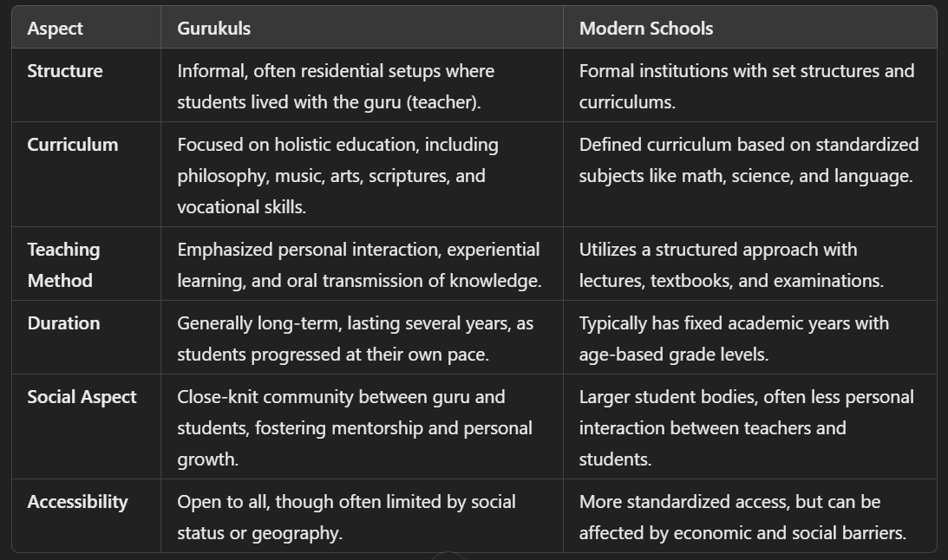
Task: Click the Gurukuls cell about holistic education
Action: [337, 175]
